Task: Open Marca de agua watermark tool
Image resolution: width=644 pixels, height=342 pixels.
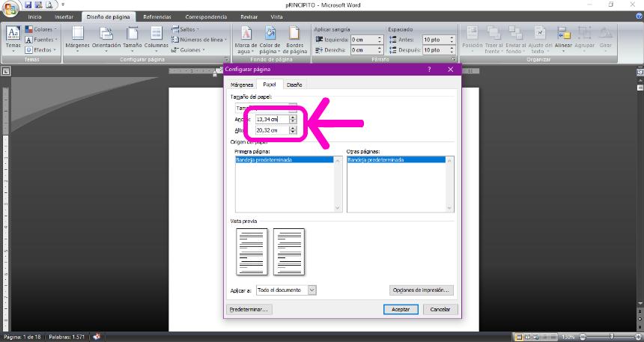Action: point(246,37)
